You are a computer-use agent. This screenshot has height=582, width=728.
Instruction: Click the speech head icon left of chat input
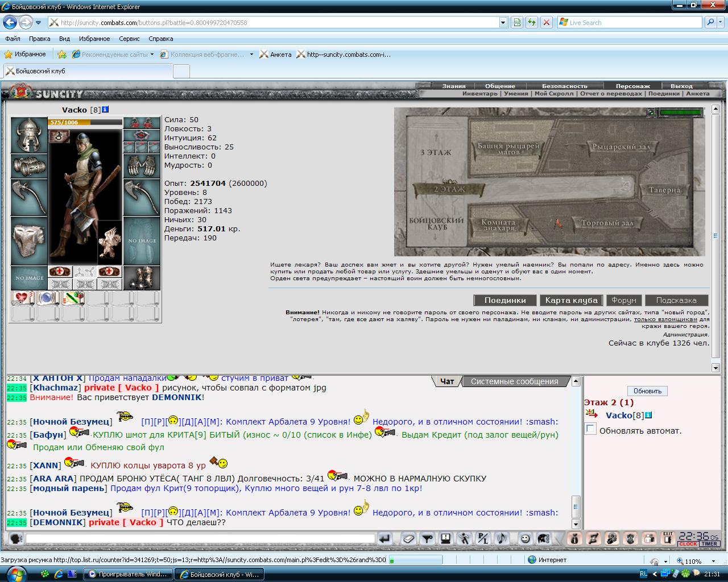(x=16, y=538)
